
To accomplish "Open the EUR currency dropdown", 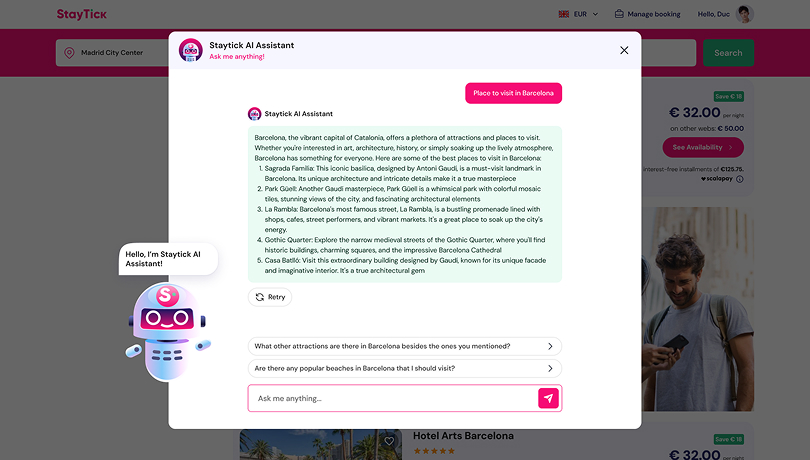I will point(586,14).
